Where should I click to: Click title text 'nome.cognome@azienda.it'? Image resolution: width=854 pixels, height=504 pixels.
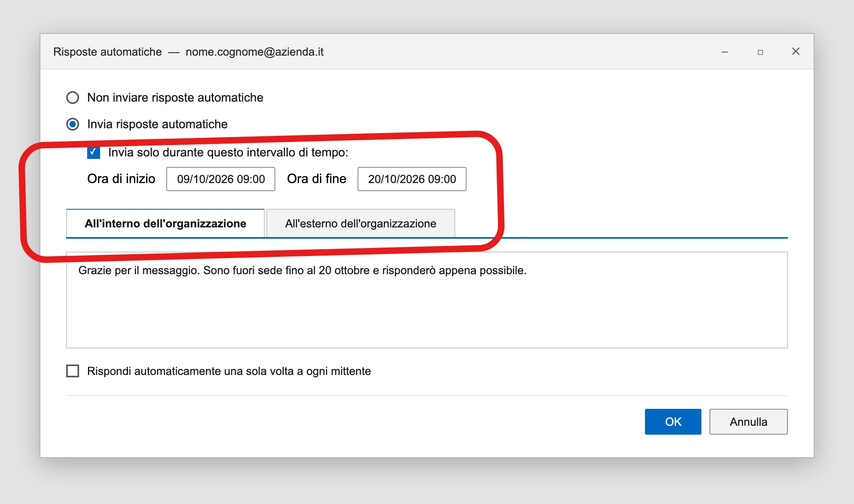pos(255,52)
